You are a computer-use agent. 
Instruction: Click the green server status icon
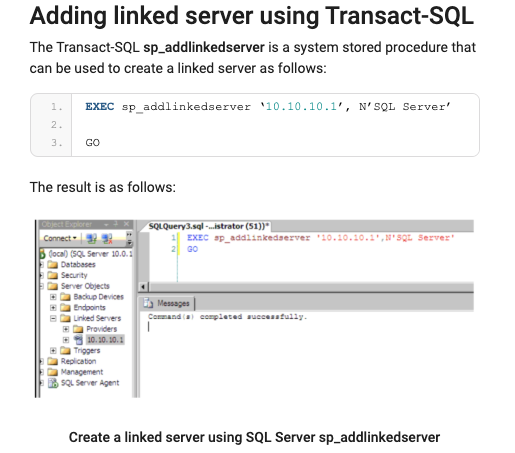point(42,254)
